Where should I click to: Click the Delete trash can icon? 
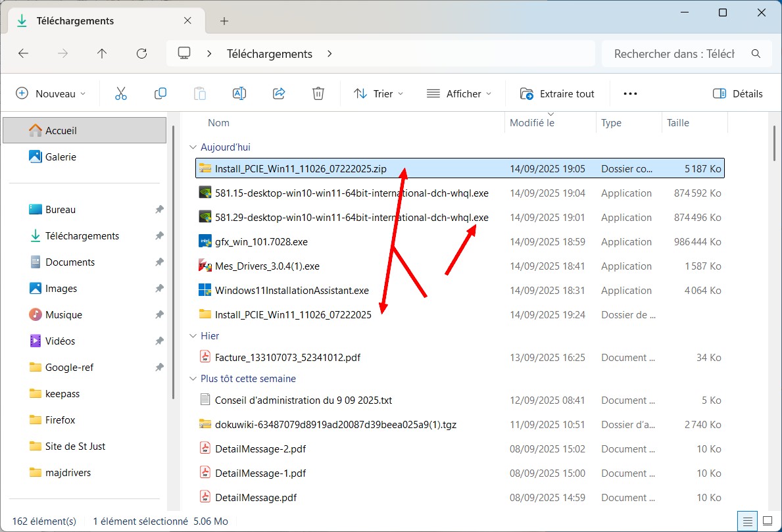318,93
